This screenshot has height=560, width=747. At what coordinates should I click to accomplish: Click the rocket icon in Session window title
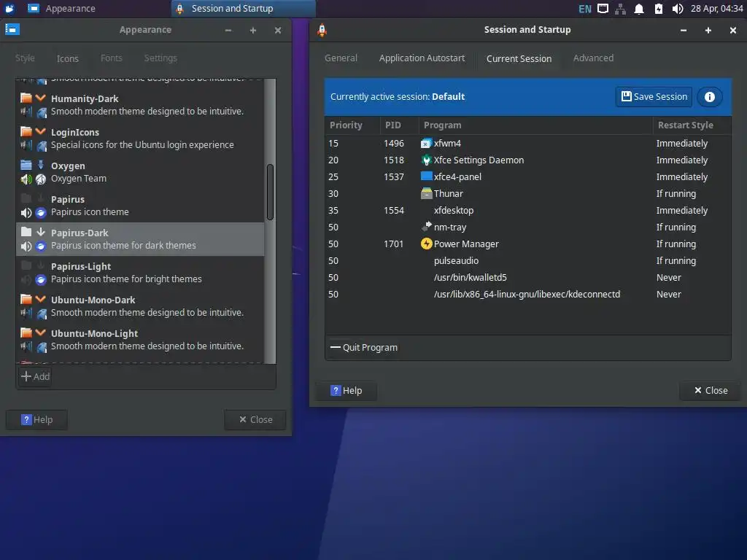coord(322,30)
